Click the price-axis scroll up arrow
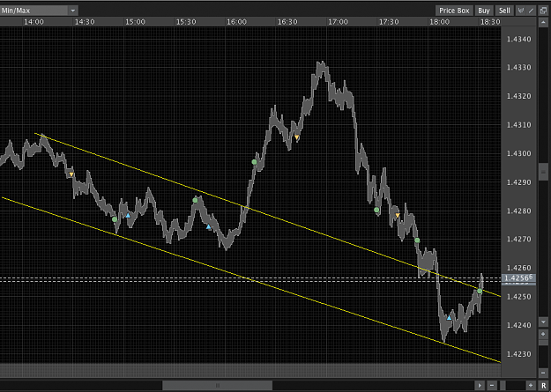The width and height of the screenshot is (551, 392). 543,23
